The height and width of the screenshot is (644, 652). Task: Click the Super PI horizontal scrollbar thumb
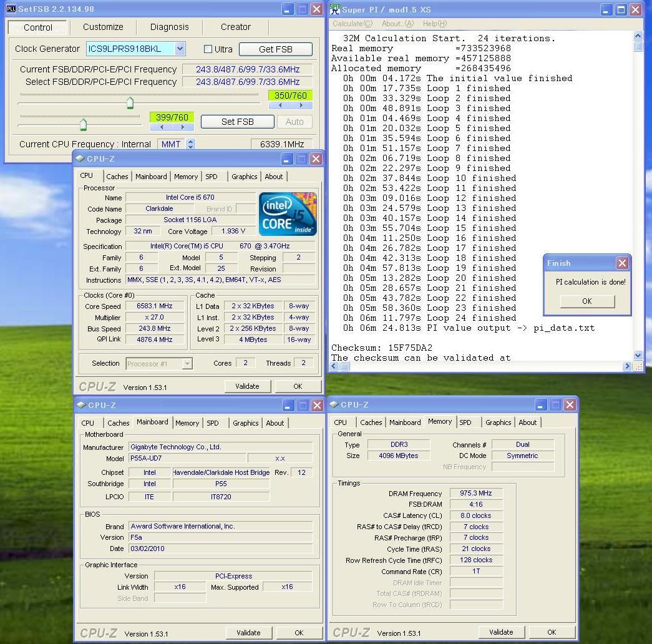(x=344, y=366)
